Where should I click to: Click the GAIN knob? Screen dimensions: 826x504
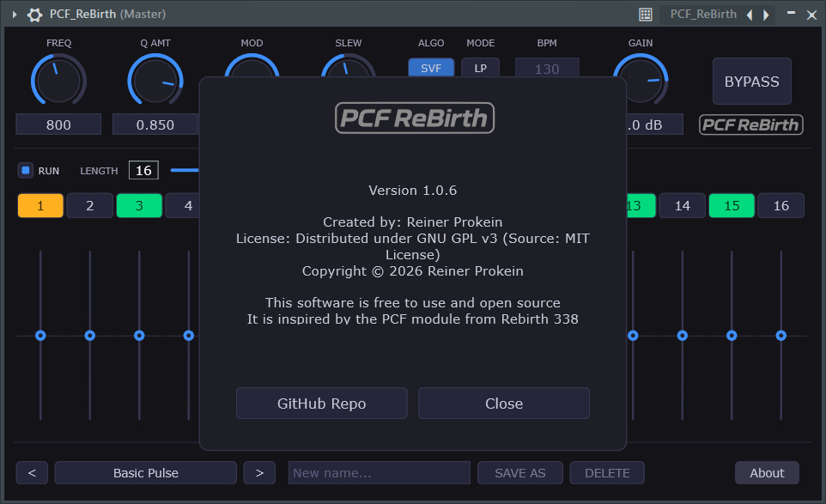click(641, 79)
